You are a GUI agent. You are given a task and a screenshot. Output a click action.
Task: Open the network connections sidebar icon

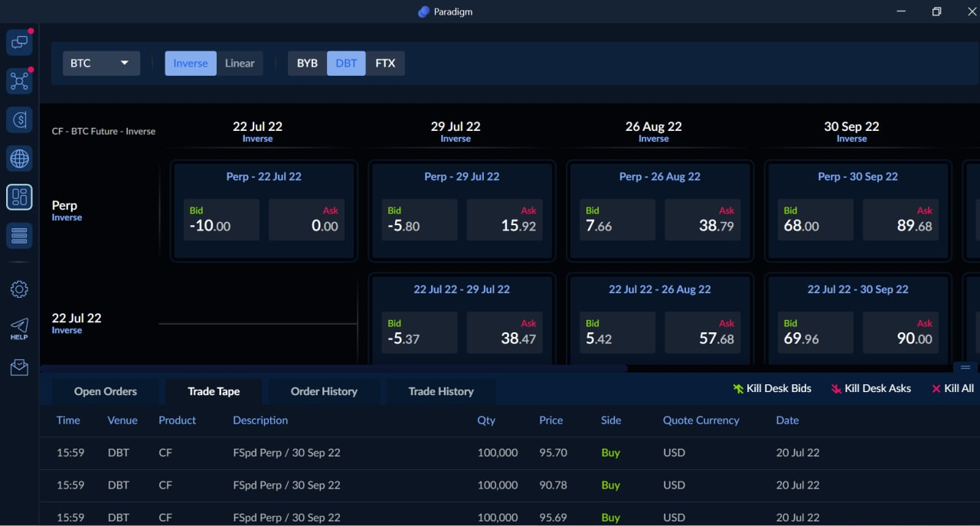(x=19, y=81)
